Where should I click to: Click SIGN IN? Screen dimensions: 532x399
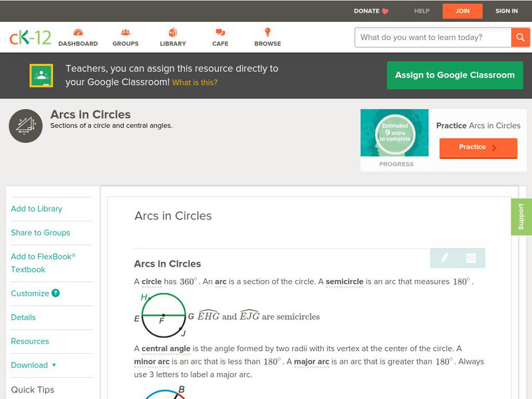click(507, 11)
